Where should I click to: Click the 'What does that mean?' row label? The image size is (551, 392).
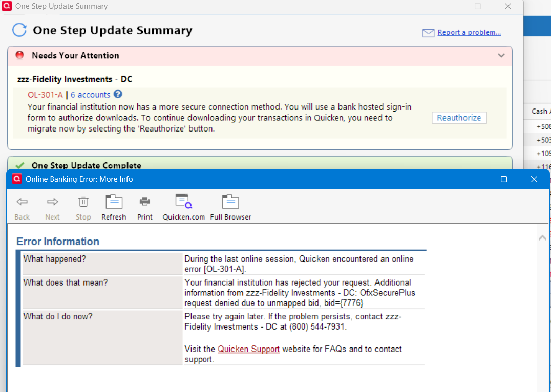(66, 282)
